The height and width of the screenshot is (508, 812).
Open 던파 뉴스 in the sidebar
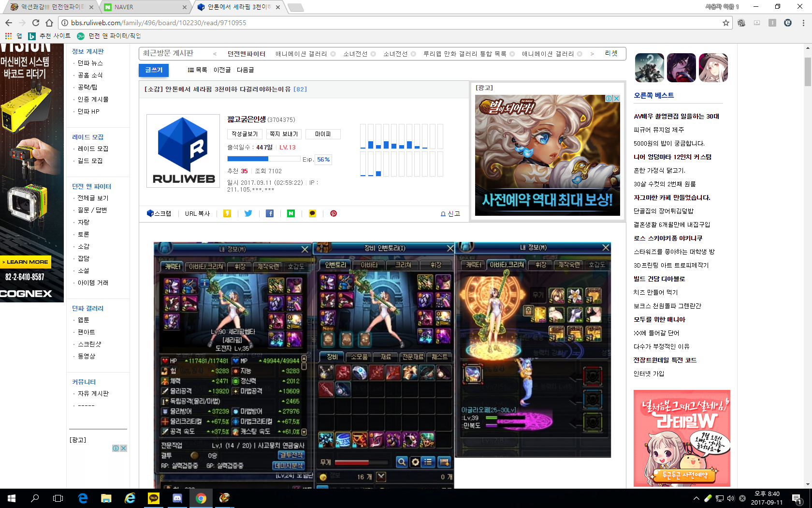[x=90, y=63]
